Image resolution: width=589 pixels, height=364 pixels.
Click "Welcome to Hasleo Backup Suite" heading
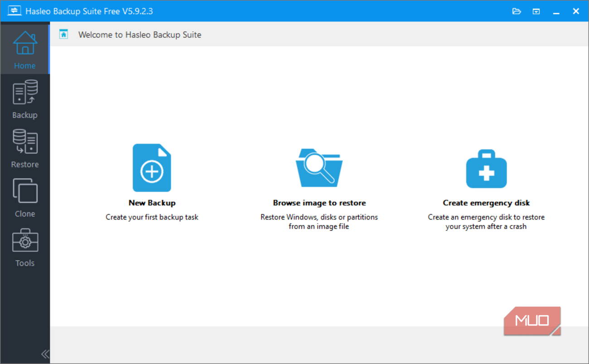140,34
